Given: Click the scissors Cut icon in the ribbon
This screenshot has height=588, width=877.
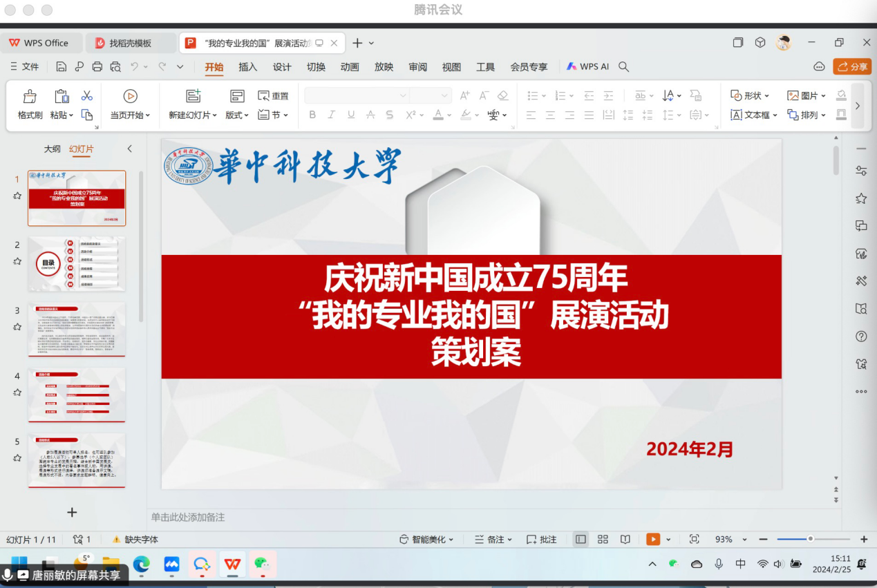Looking at the screenshot, I should [x=87, y=95].
